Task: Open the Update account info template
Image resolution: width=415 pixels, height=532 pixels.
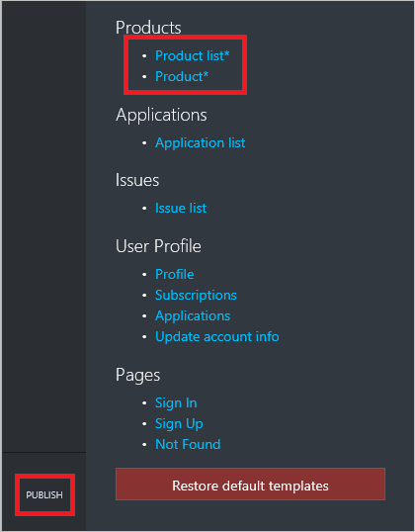Action: click(217, 337)
